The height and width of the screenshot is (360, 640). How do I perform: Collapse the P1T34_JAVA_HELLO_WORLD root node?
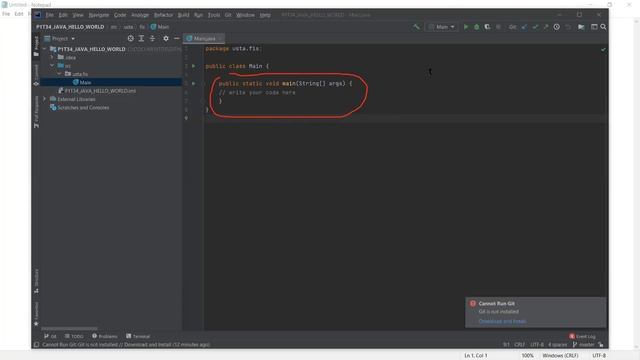point(44,49)
